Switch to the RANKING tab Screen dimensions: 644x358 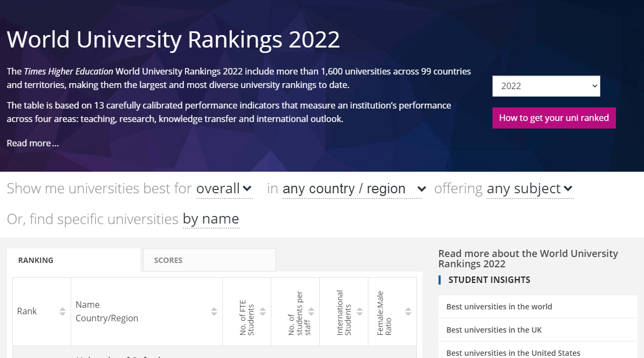pyautogui.click(x=74, y=260)
